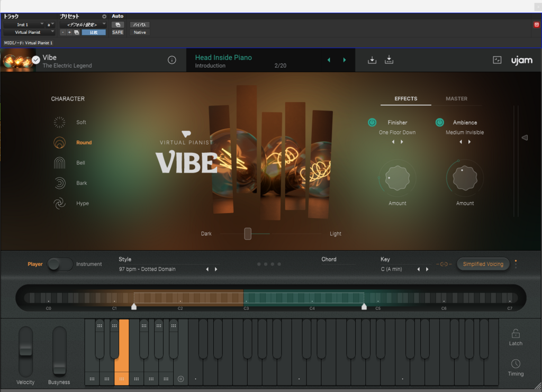Select the Hype character icon
Viewport: 542px width, 392px height.
pyautogui.click(x=59, y=204)
